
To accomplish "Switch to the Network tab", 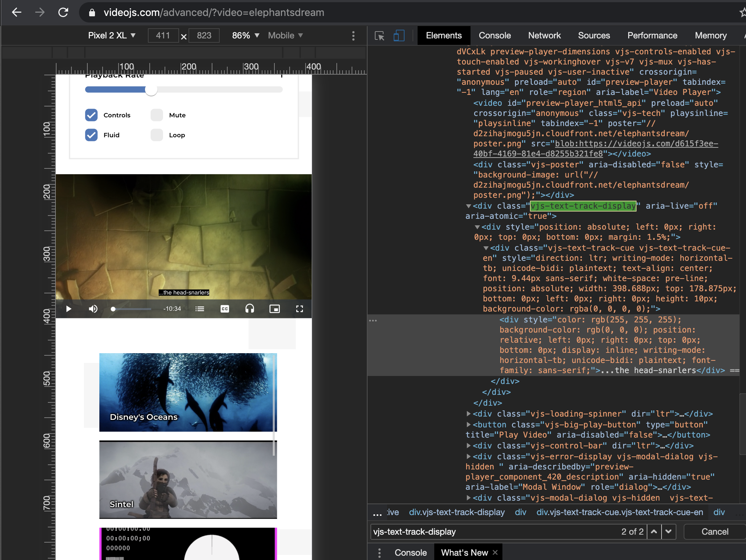I will pyautogui.click(x=544, y=35).
